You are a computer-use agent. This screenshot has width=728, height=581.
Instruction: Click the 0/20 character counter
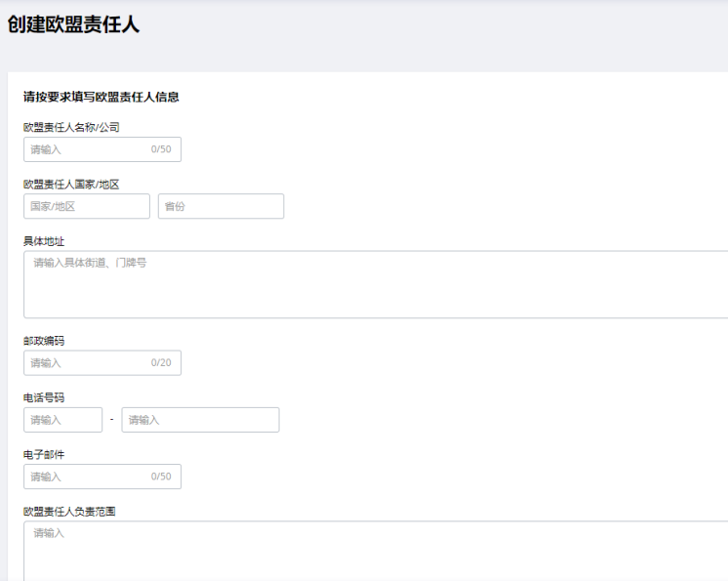161,362
